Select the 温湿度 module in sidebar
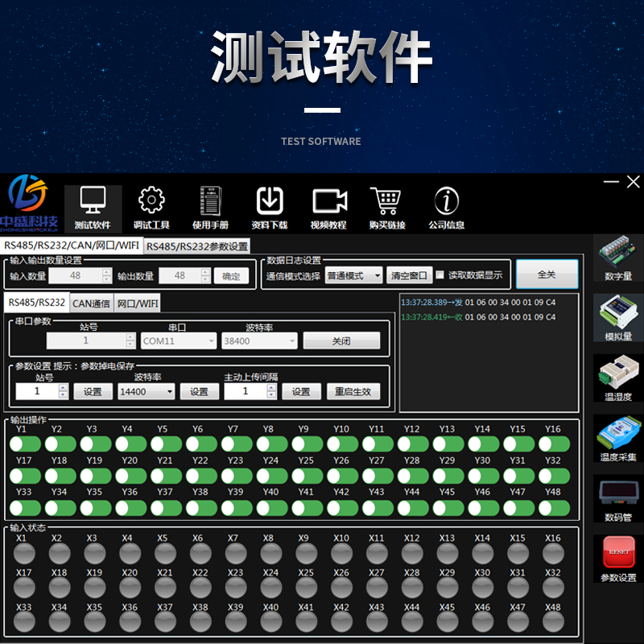Image resolution: width=644 pixels, height=644 pixels. (x=618, y=378)
